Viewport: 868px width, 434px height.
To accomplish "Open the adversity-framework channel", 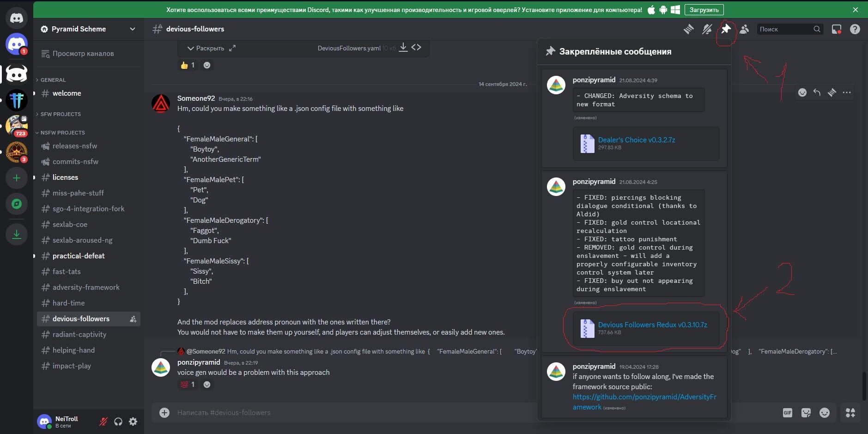I will pyautogui.click(x=86, y=287).
